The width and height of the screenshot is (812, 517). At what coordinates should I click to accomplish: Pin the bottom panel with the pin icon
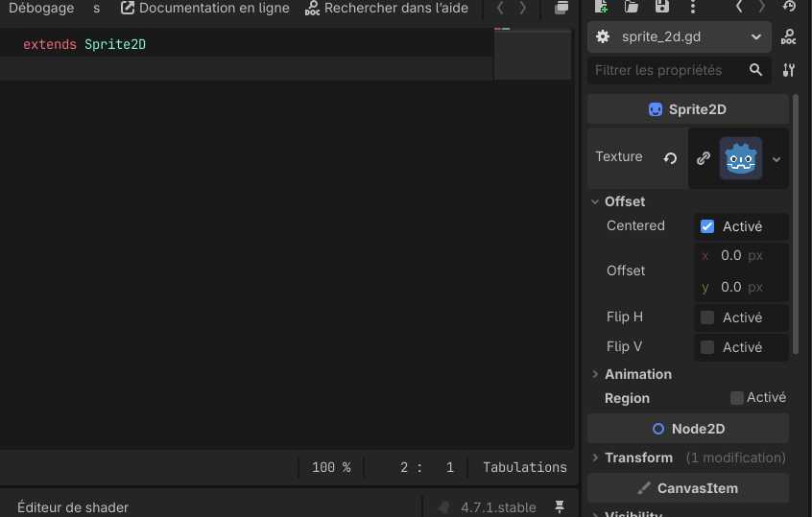click(560, 506)
